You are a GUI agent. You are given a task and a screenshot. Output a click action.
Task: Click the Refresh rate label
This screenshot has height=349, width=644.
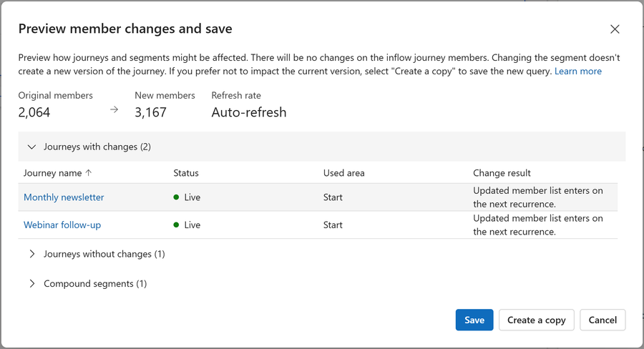tap(236, 95)
